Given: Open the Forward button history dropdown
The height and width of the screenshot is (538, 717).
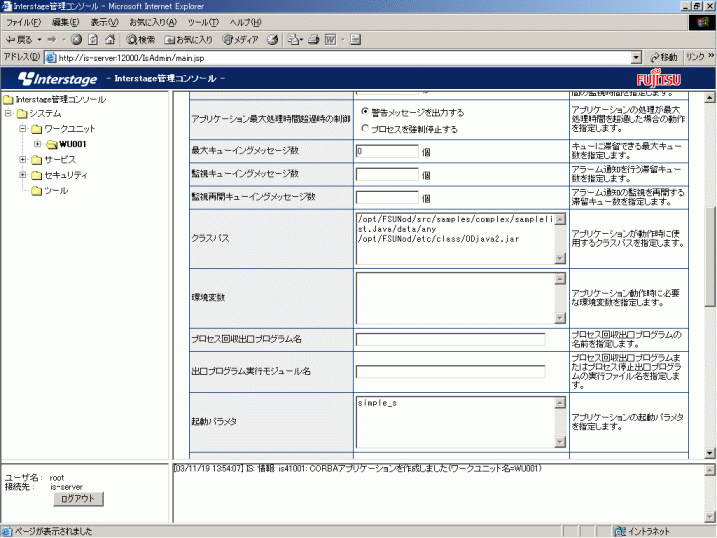Looking at the screenshot, I should (64, 40).
